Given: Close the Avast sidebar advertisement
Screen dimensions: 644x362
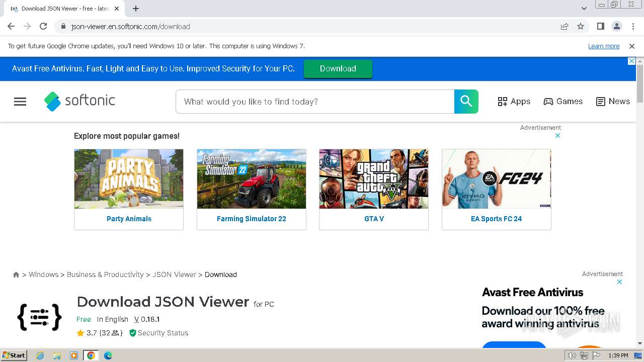Looking at the screenshot, I should [x=620, y=282].
